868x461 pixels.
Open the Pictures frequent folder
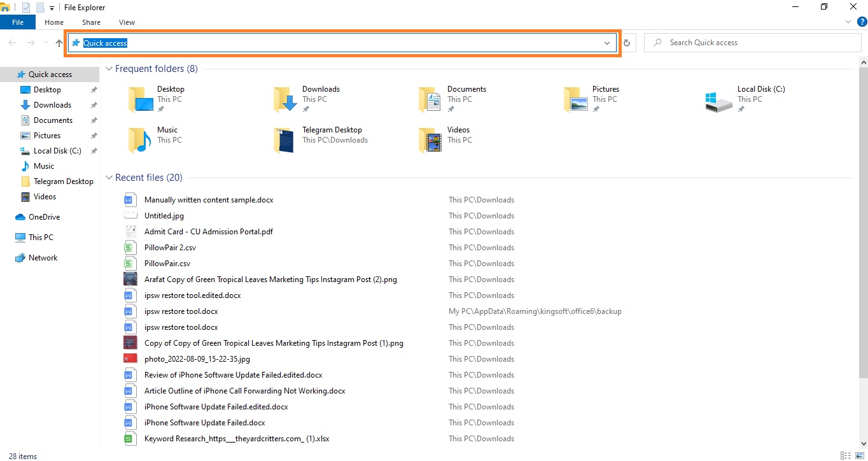tap(605, 89)
